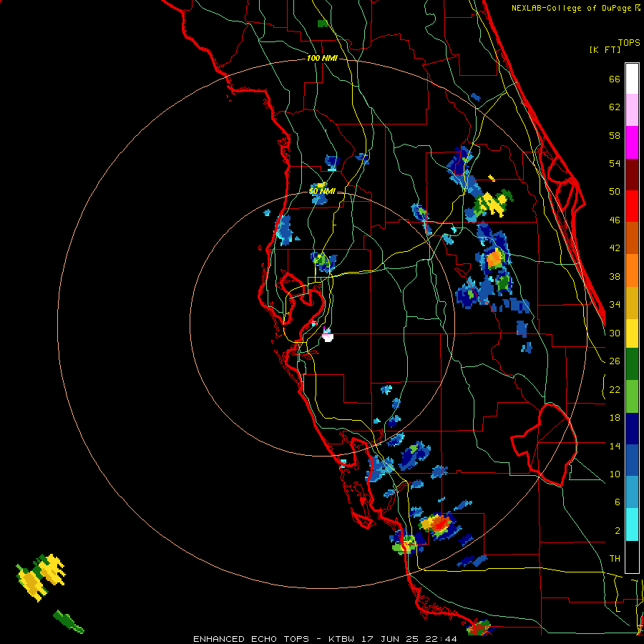Select the bright red legend swatch
Screen dimensions: 644x644
(632, 206)
